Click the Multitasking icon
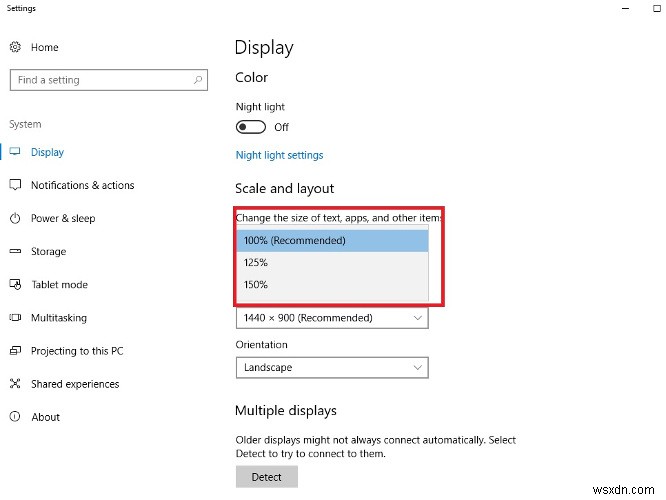The width and height of the screenshot is (666, 500). pyautogui.click(x=15, y=317)
